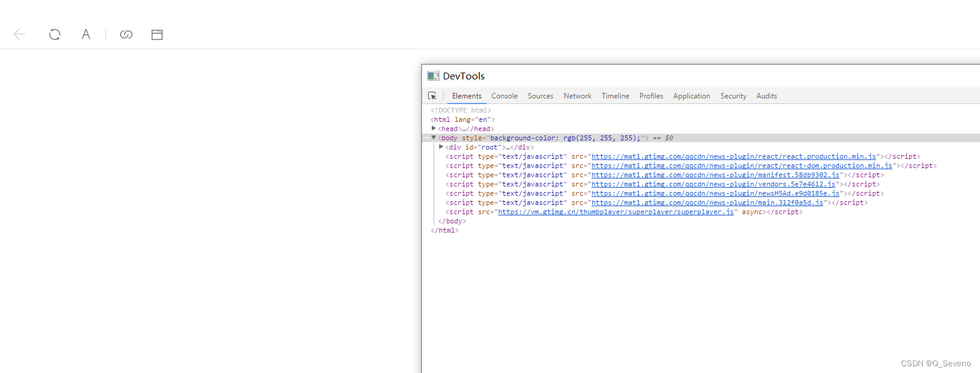Click the copy link icon
The width and height of the screenshot is (980, 373).
pyautogui.click(x=126, y=34)
